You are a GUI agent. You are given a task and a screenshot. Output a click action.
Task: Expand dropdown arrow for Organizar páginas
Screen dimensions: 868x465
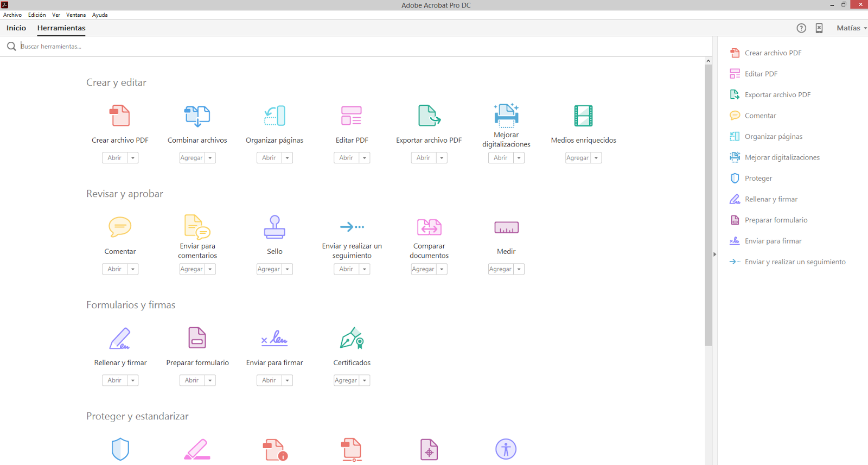point(288,158)
